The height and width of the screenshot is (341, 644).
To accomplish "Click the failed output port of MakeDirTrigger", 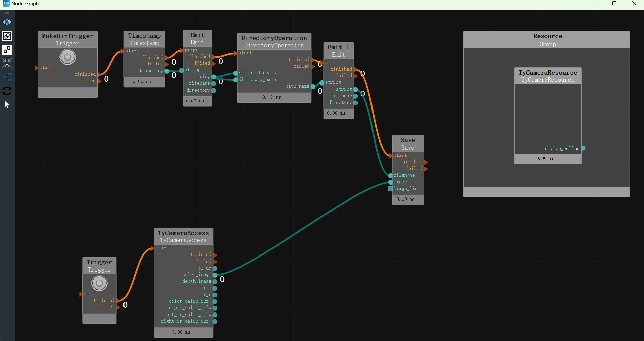I will tap(99, 81).
